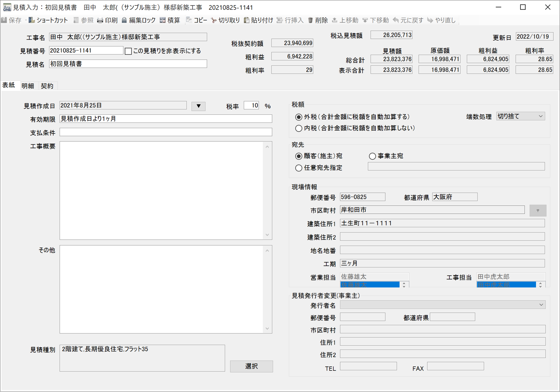This screenshot has width=560, height=392.
Task: Enable この見積りを非表示にする checkbox
Action: coord(128,51)
